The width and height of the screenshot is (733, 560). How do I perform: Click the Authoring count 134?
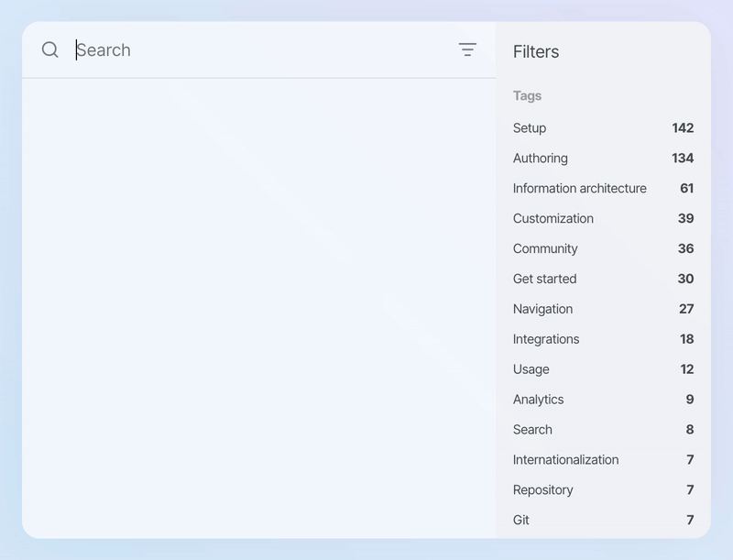683,159
